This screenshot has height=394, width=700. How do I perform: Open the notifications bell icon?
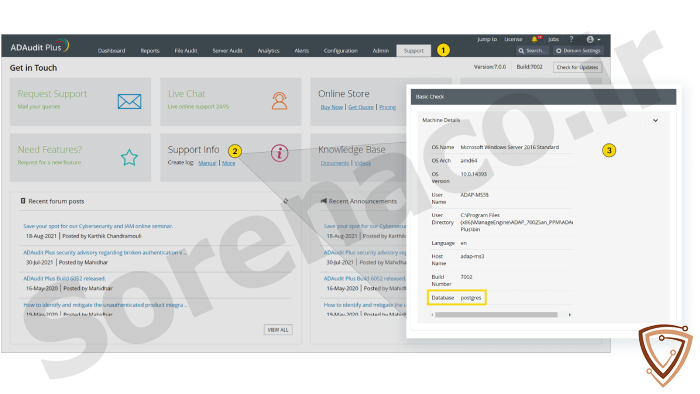click(x=535, y=39)
